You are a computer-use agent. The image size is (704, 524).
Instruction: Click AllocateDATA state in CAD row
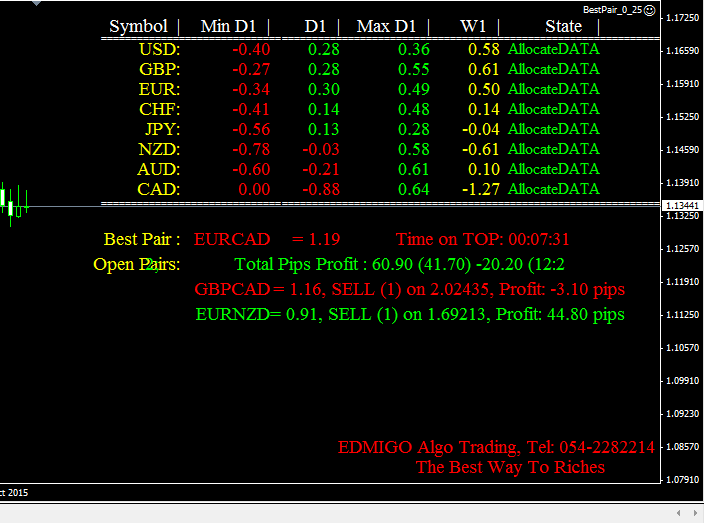pos(554,189)
